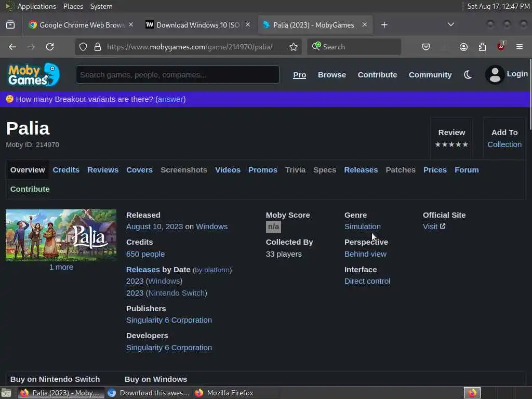This screenshot has width=532, height=399.
Task: Click the Firefox icon in the bottom-right panel
Action: click(472, 393)
